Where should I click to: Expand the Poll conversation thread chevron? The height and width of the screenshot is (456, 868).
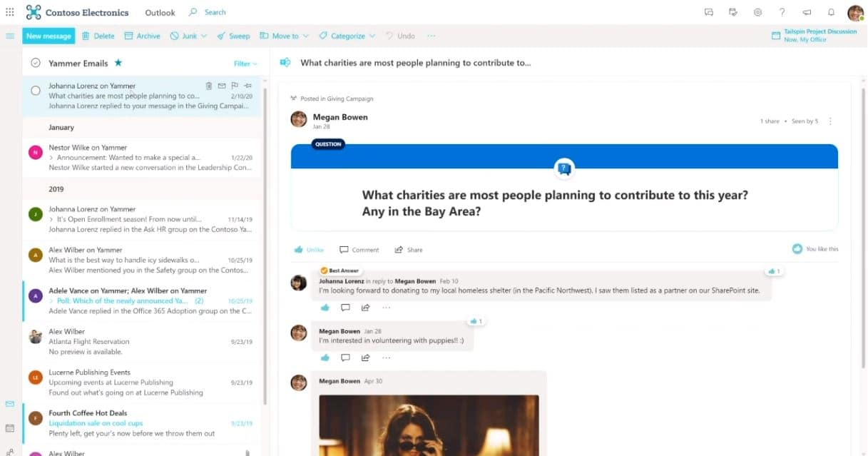[51, 301]
